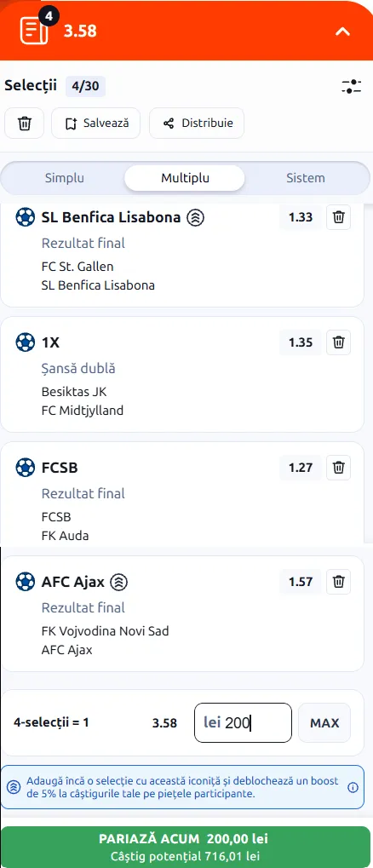This screenshot has width=373, height=868.
Task: Focus the lei 200 stake input field
Action: click(243, 722)
